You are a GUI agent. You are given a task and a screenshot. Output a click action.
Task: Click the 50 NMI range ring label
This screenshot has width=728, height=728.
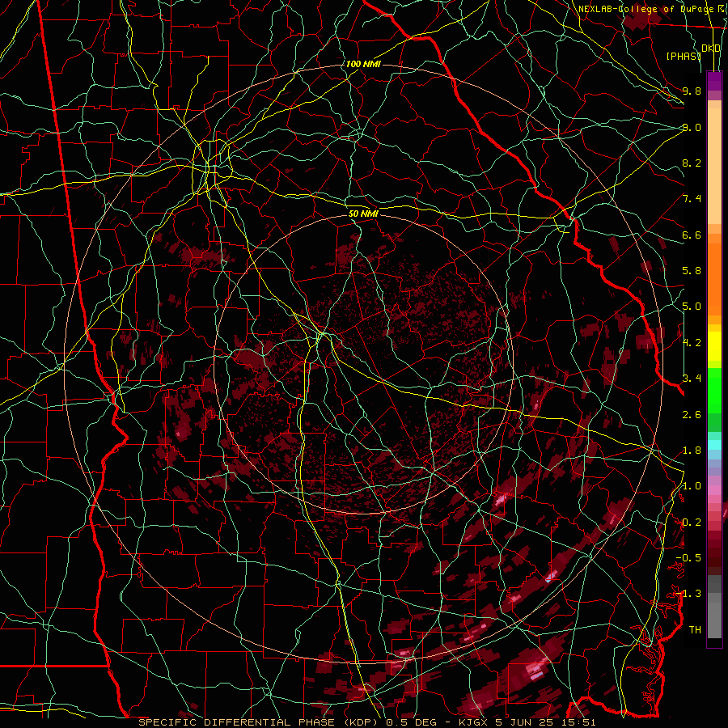pyautogui.click(x=363, y=214)
